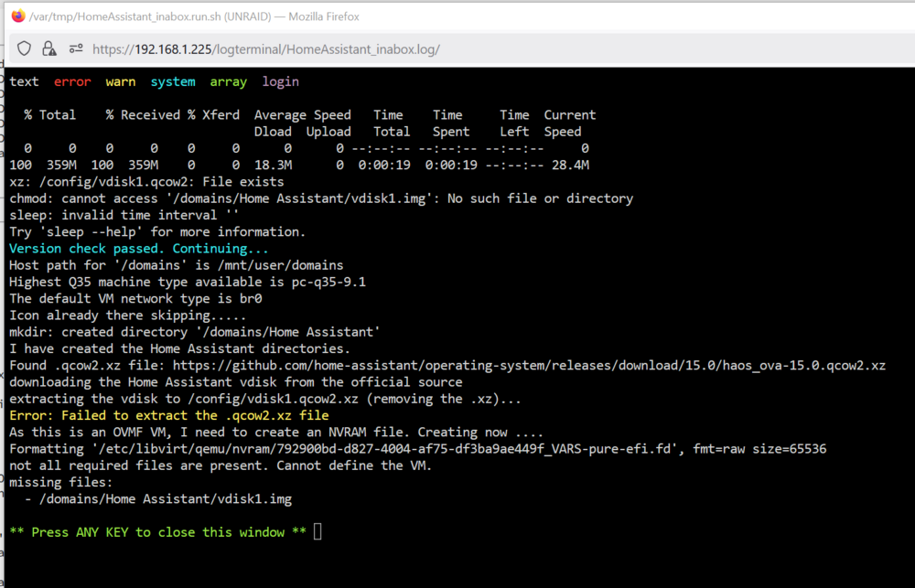
Task: Click 'xz: /config/vdisk1.qcow2: File exists' line
Action: tap(146, 181)
